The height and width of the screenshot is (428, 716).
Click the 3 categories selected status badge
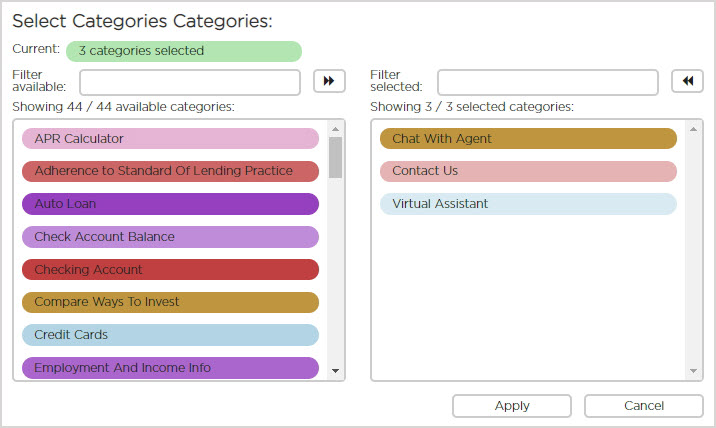(x=184, y=51)
